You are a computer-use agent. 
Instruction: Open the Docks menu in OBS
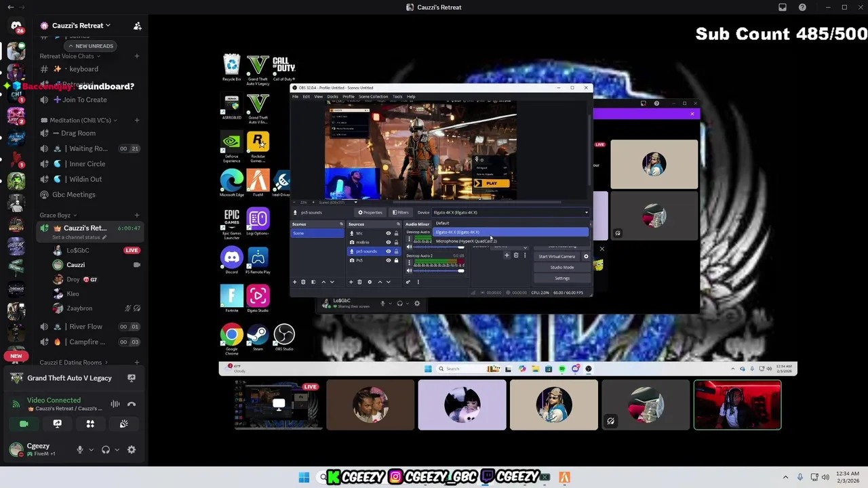coord(332,96)
